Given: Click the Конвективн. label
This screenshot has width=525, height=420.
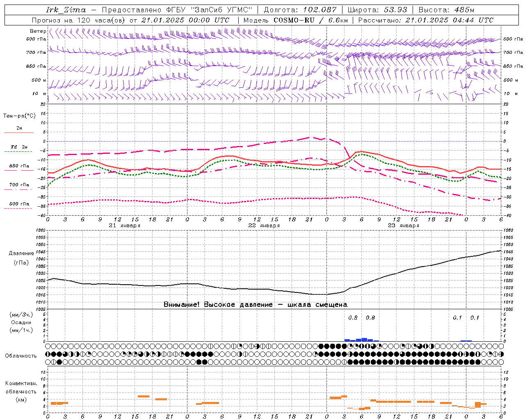Looking at the screenshot, I should click(x=21, y=383).
